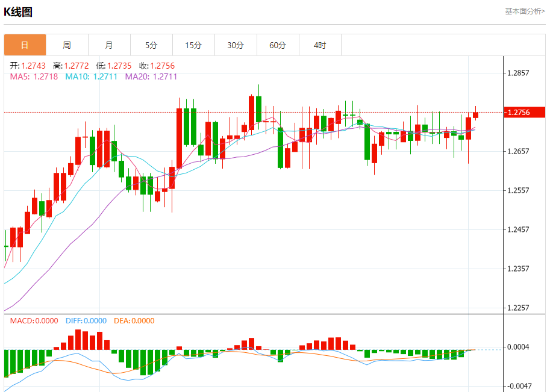Click the MA20: 1.2711 indicator text
550x392 pixels.
(x=151, y=76)
